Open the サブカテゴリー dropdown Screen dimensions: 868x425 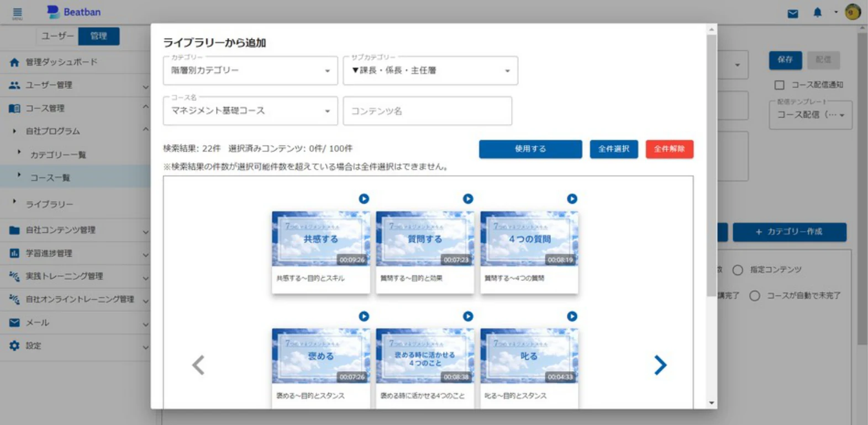(430, 71)
